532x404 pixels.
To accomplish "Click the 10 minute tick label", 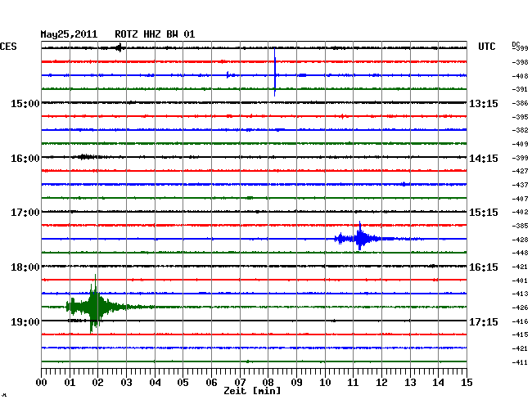I will [325, 383].
